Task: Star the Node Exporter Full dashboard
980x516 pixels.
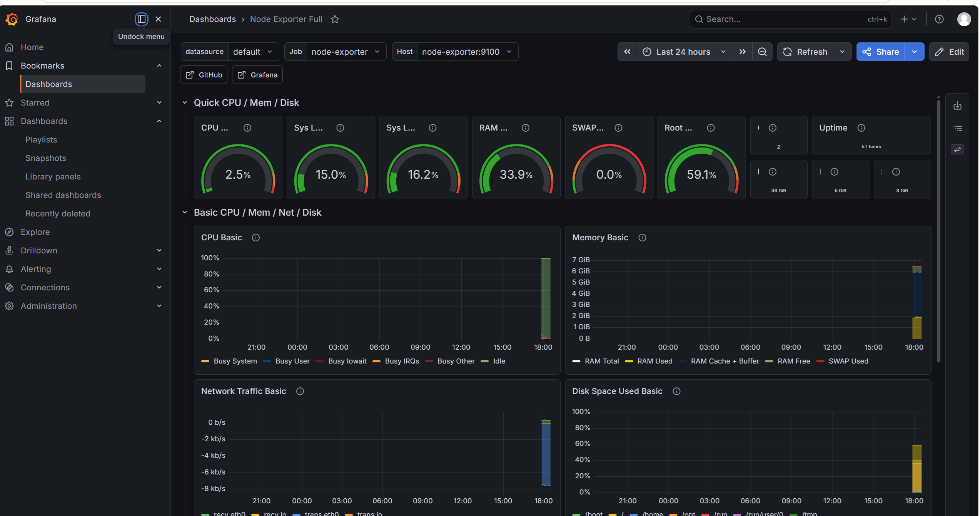Action: (x=335, y=19)
